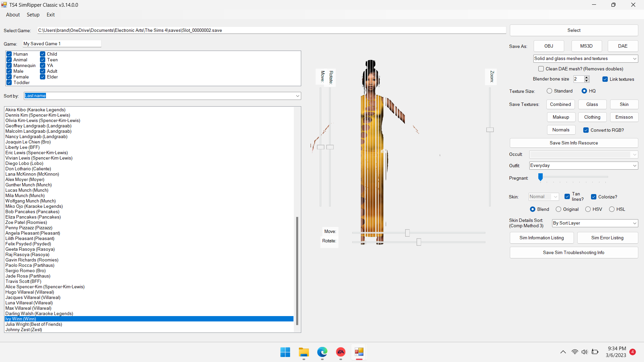This screenshot has width=644, height=362.
Task: Open the Sim Error Listing
Action: [x=607, y=238]
